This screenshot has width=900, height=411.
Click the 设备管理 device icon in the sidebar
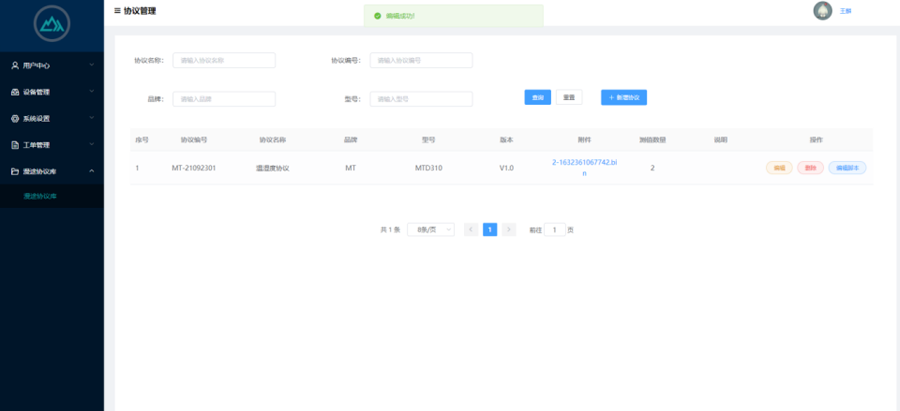click(x=15, y=92)
